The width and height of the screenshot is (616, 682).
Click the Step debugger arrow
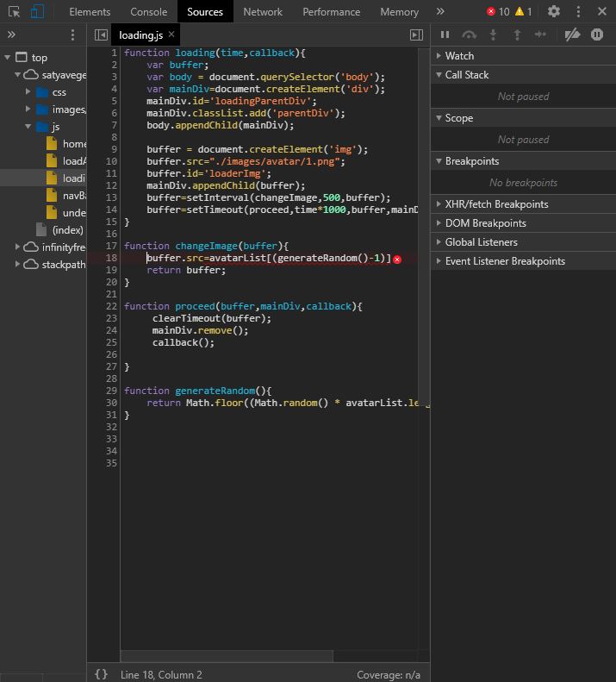coord(540,34)
